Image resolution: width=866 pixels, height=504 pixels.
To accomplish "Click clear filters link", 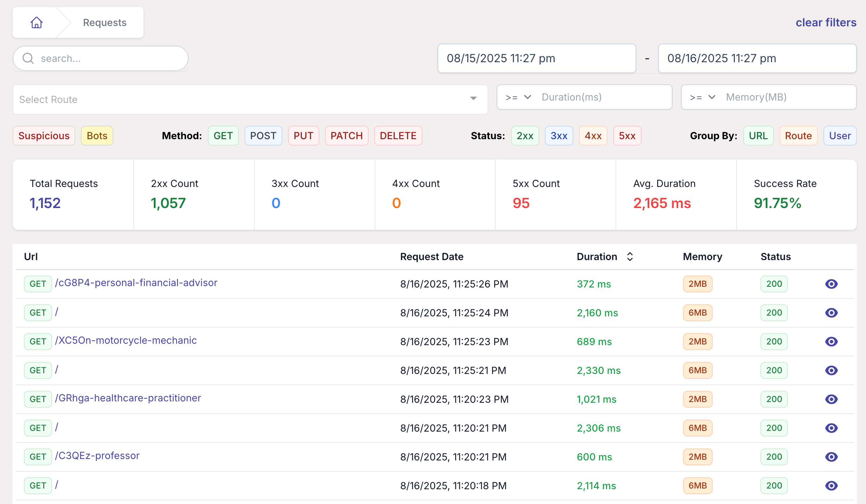I will (x=826, y=22).
